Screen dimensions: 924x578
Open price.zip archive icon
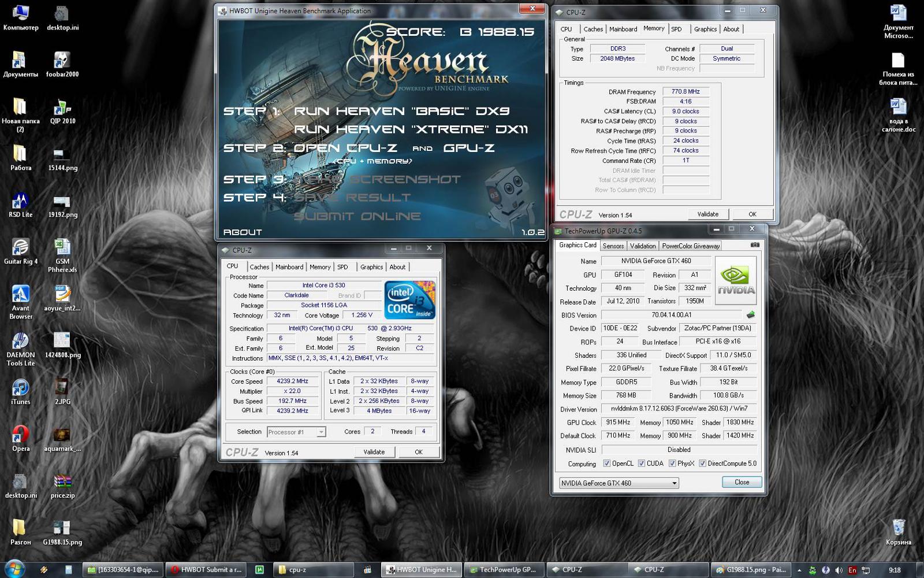62,485
